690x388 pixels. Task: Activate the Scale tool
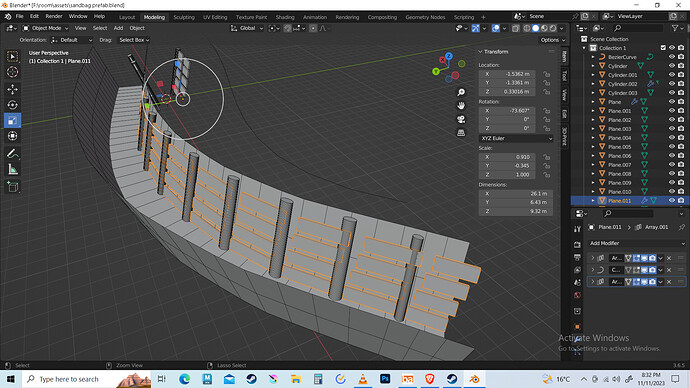(x=12, y=120)
